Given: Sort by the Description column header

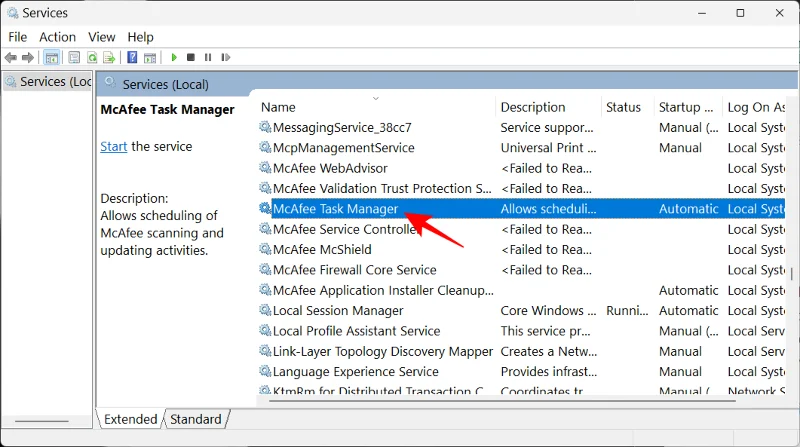Looking at the screenshot, I should click(548, 107).
